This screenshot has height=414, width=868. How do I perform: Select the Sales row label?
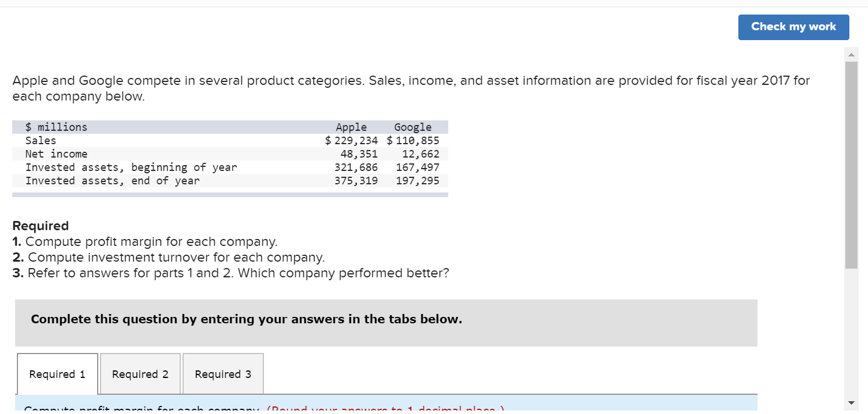pyautogui.click(x=41, y=140)
